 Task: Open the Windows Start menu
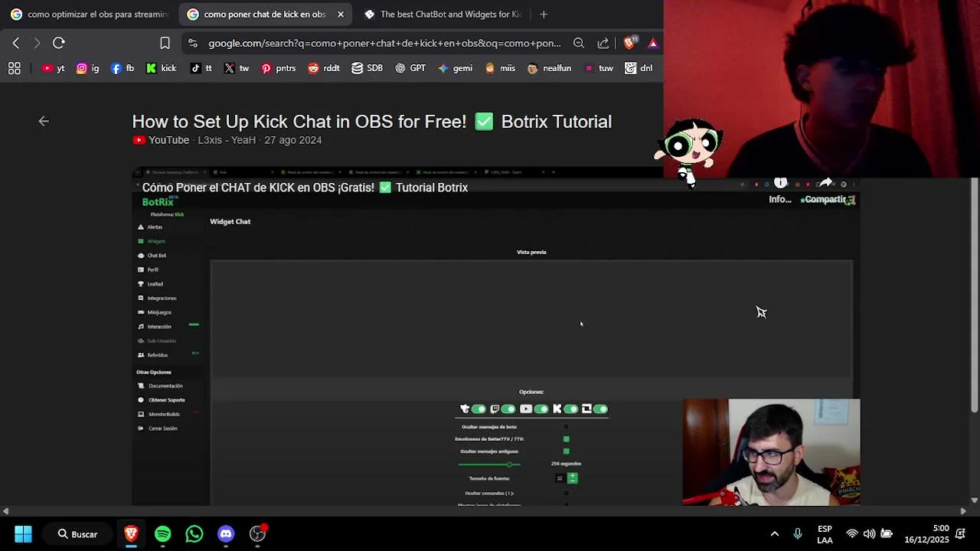(23, 534)
